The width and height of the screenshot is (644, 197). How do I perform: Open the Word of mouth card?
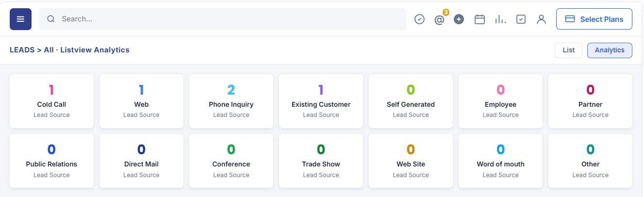point(500,161)
